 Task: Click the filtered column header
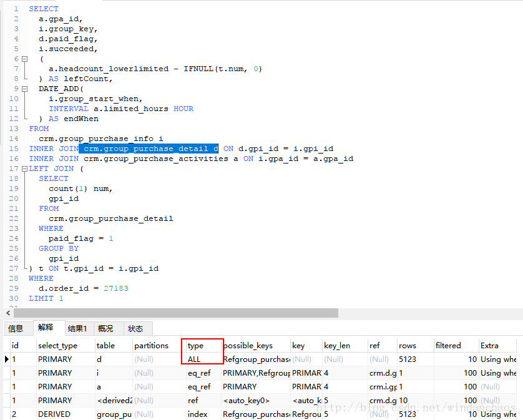point(448,345)
